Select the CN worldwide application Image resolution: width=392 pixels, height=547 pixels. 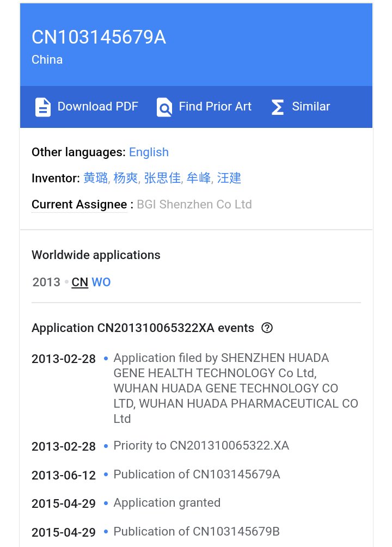79,282
